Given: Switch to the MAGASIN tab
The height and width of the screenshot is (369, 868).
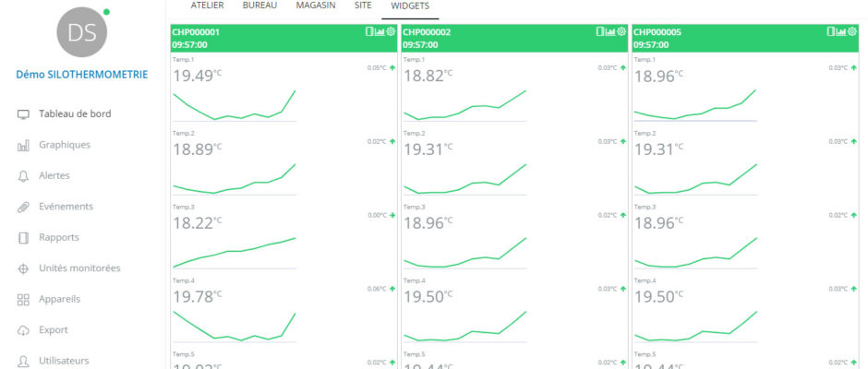Looking at the screenshot, I should (316, 6).
